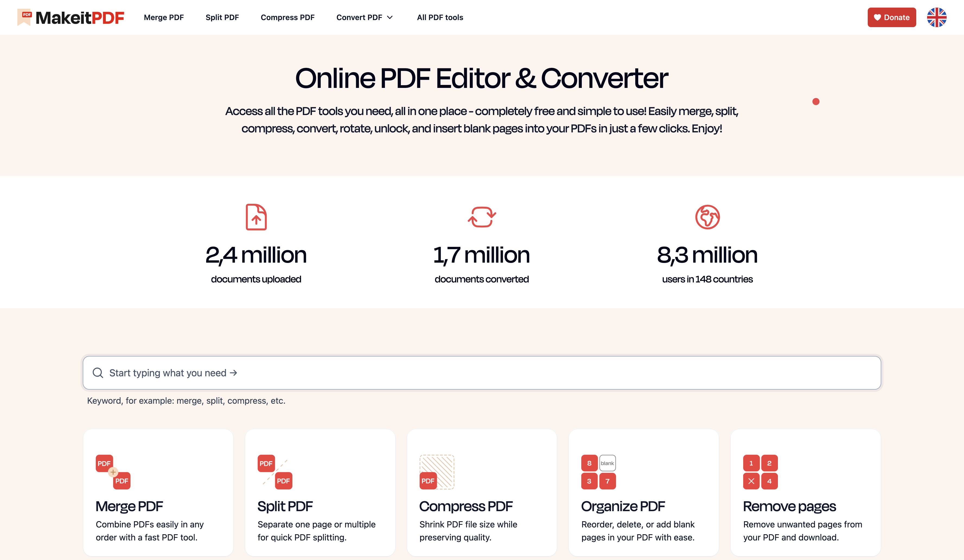Click the globe icon above users statistic
Screen dimensions: 964x560
tap(707, 217)
